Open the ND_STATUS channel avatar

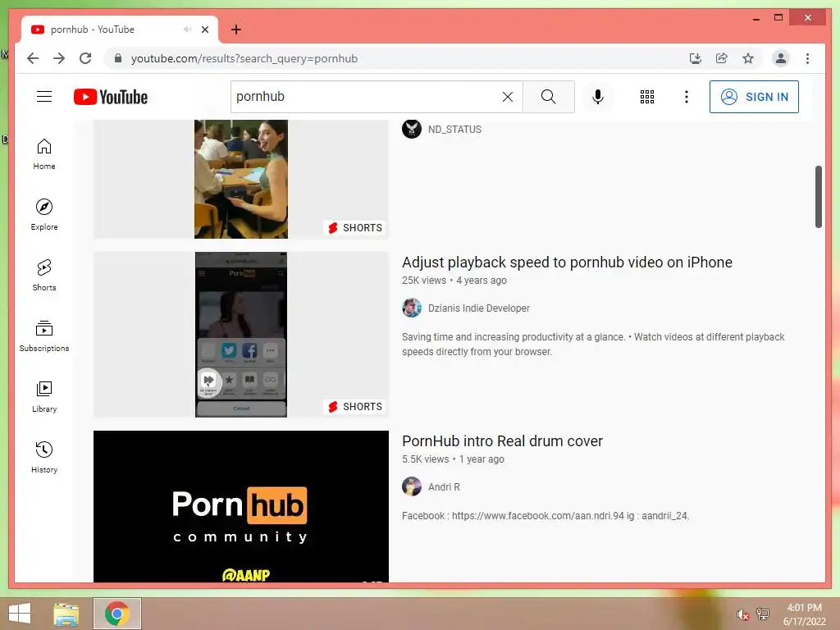tap(412, 129)
